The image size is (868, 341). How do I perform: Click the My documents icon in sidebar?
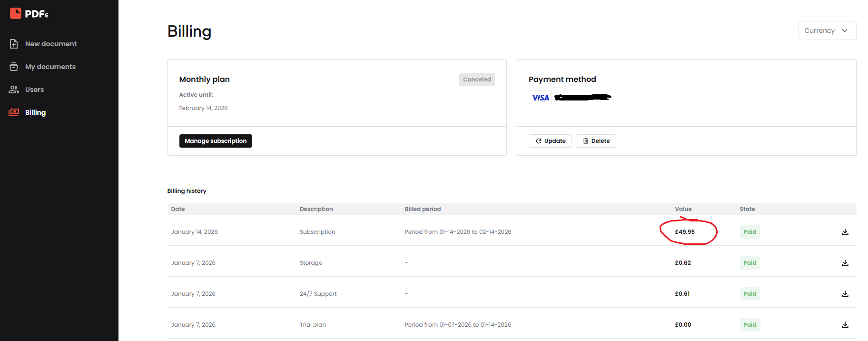point(14,67)
